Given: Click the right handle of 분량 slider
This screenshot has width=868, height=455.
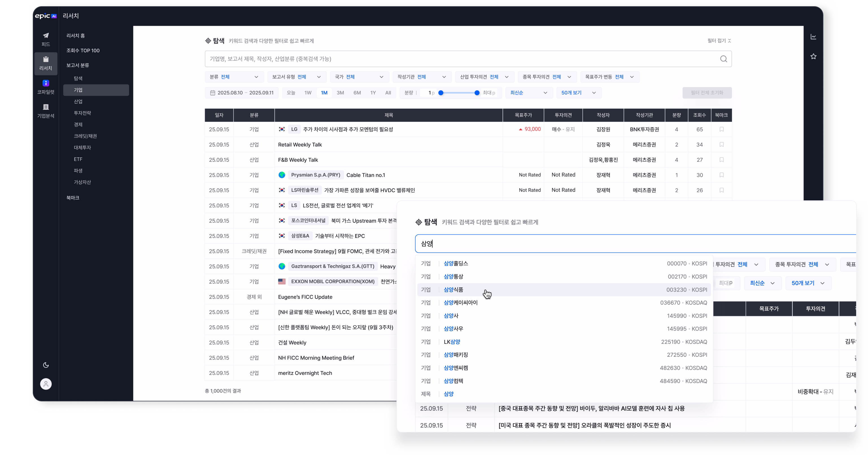Looking at the screenshot, I should 477,93.
